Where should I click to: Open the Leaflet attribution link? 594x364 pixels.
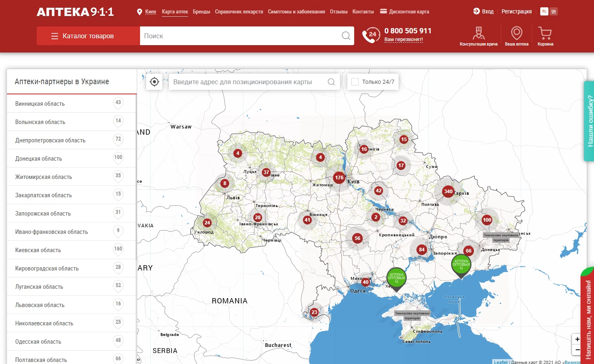tap(500, 362)
